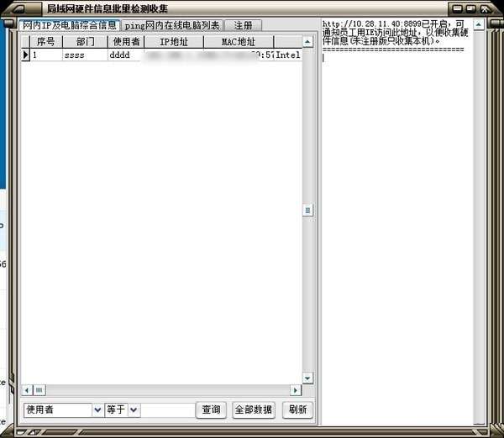Minimize the 局域网硬件信息批量检测收集 window

tap(457, 8)
